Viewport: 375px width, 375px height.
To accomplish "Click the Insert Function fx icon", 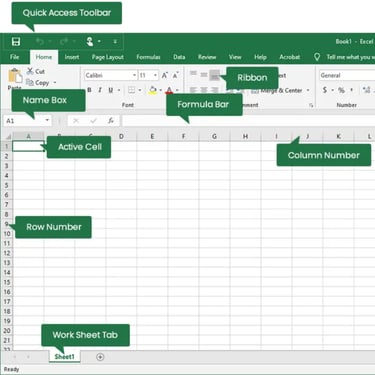I will coord(111,121).
